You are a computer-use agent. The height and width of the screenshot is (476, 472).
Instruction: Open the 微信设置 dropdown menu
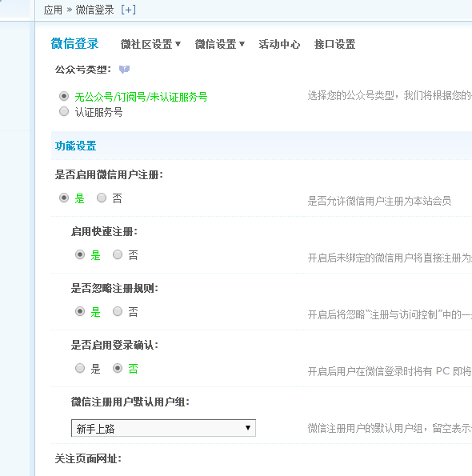[220, 44]
